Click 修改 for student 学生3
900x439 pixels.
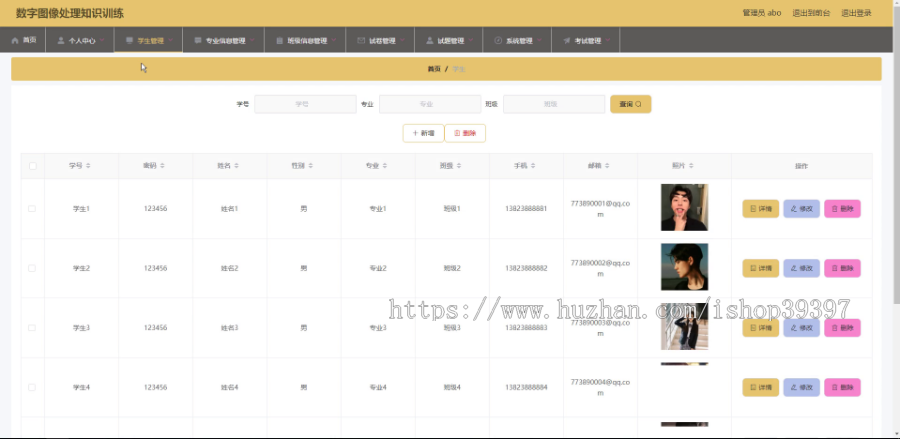click(801, 328)
